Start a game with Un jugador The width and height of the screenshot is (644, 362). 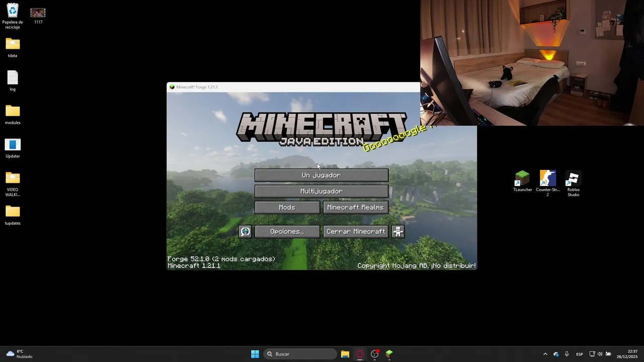point(321,175)
